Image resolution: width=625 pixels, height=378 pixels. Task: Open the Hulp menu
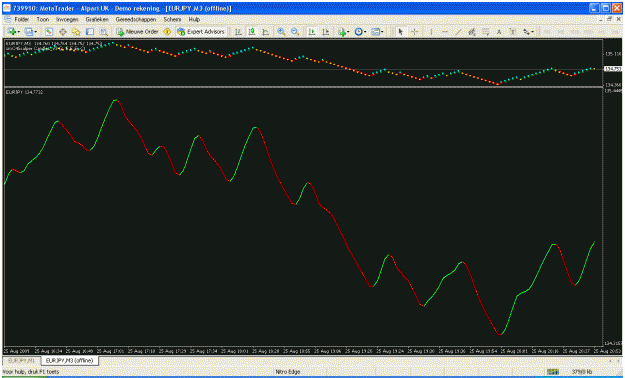[x=194, y=19]
